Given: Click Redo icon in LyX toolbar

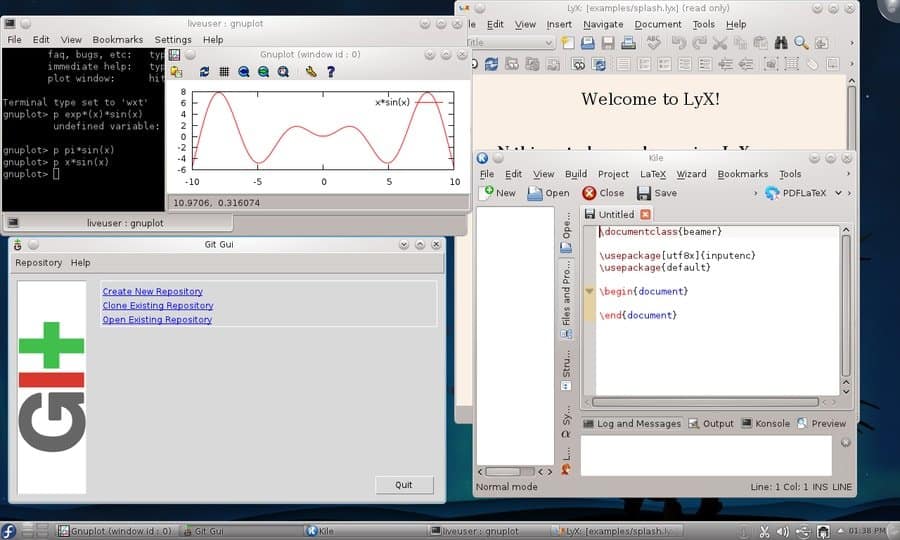Looking at the screenshot, I should (699, 42).
